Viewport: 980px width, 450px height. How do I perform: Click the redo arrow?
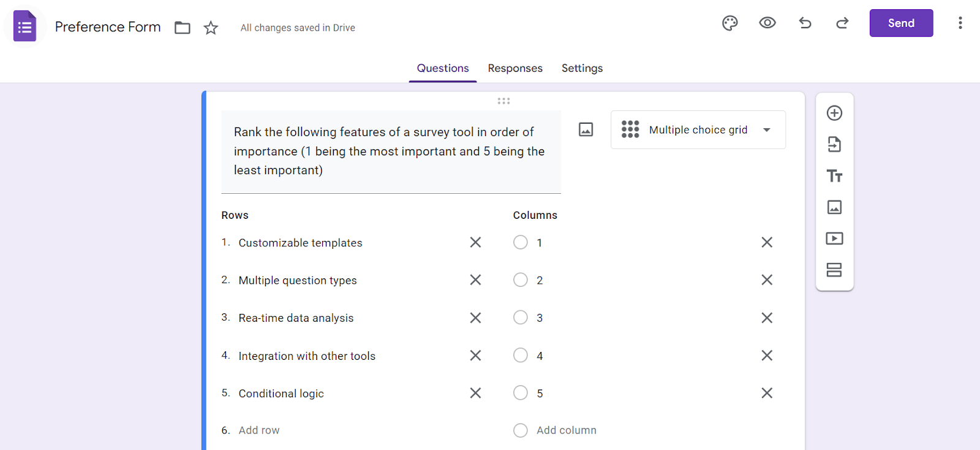pos(843,23)
